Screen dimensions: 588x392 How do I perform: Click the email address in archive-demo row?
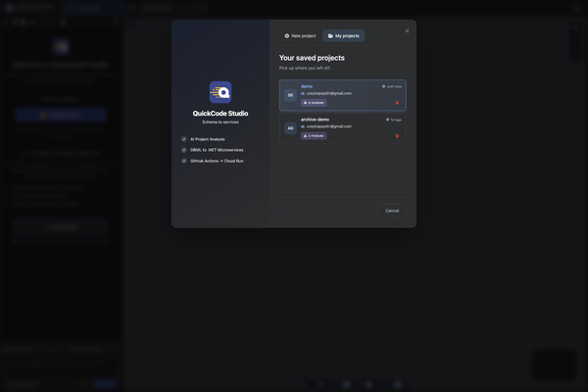tap(329, 126)
